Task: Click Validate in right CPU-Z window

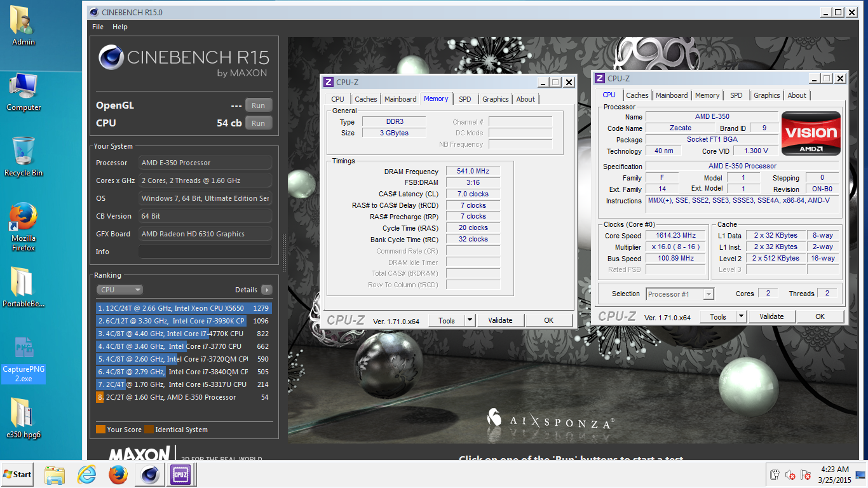Action: coord(771,317)
